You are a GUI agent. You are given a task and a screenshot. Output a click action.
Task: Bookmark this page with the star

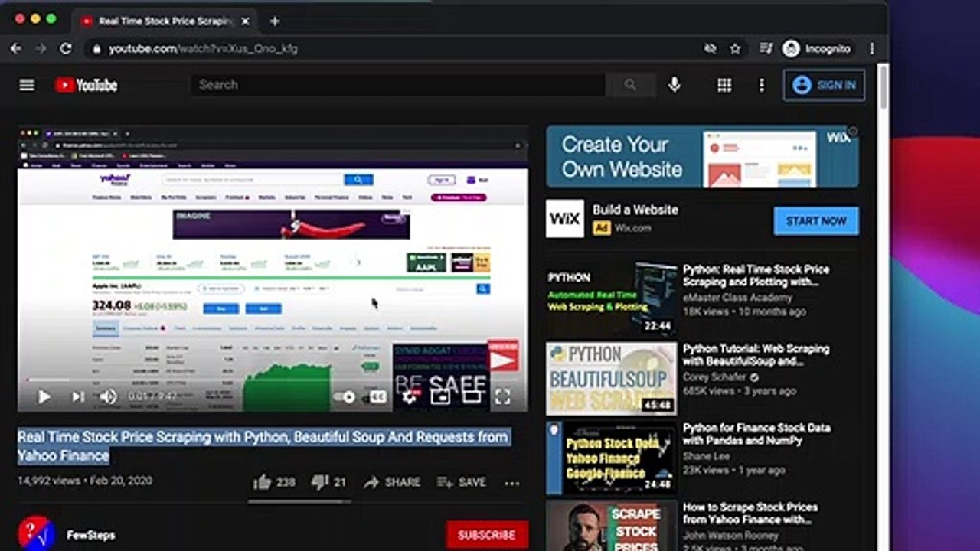[x=735, y=48]
